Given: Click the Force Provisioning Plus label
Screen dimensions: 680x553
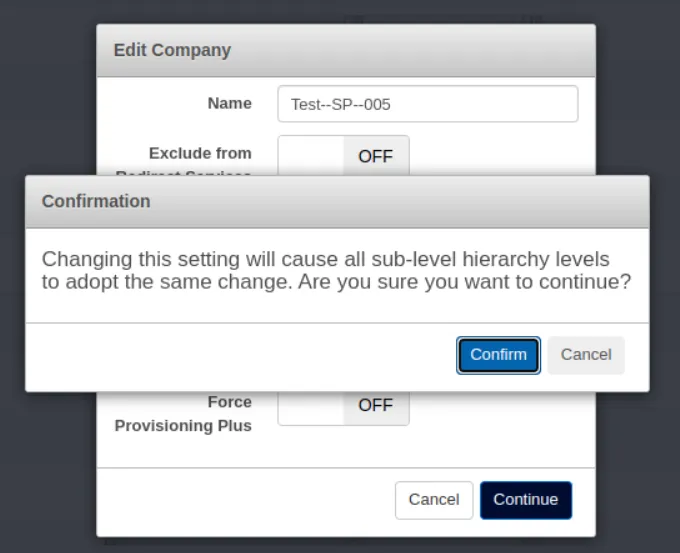Looking at the screenshot, I should point(184,414).
